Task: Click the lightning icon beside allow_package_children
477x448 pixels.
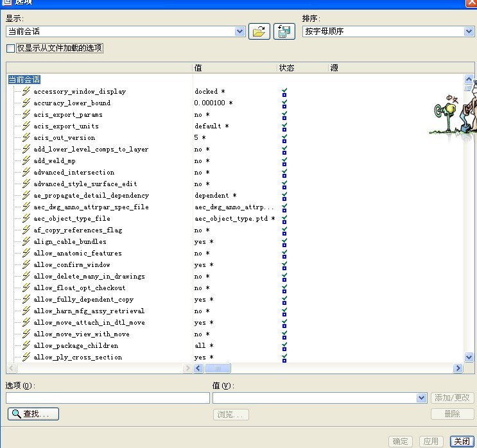Action: pos(26,345)
